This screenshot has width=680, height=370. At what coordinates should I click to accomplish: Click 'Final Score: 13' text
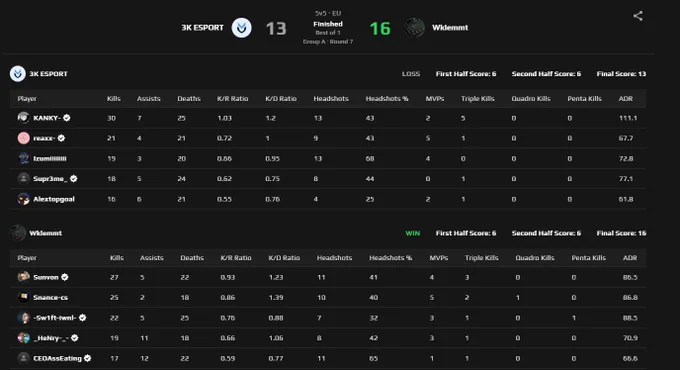pyautogui.click(x=621, y=74)
